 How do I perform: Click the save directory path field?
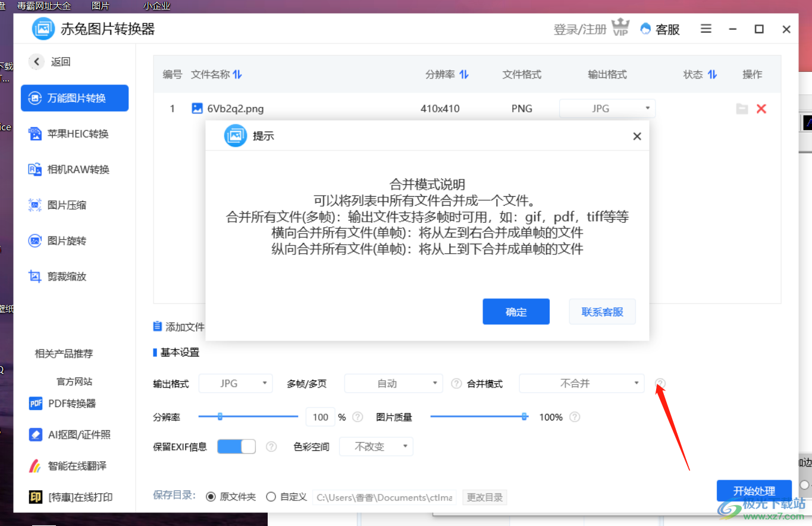(x=384, y=497)
